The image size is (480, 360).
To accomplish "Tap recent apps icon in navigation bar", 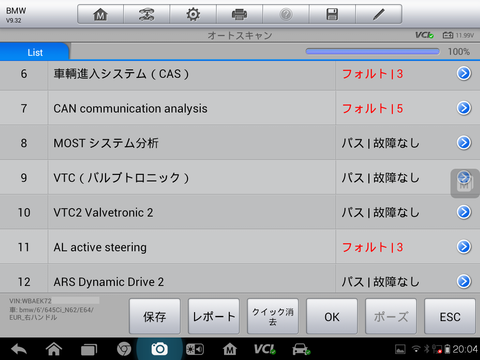I will [89, 349].
